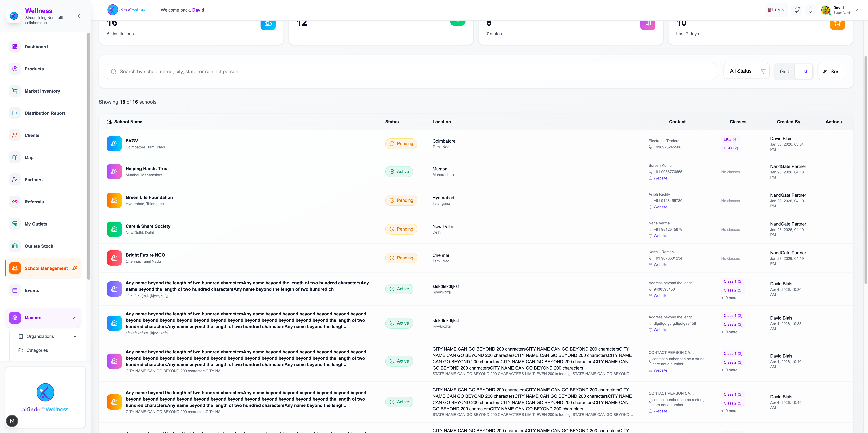Screen dimensions: 868x433
Task: Click the Sort button
Action: point(831,71)
